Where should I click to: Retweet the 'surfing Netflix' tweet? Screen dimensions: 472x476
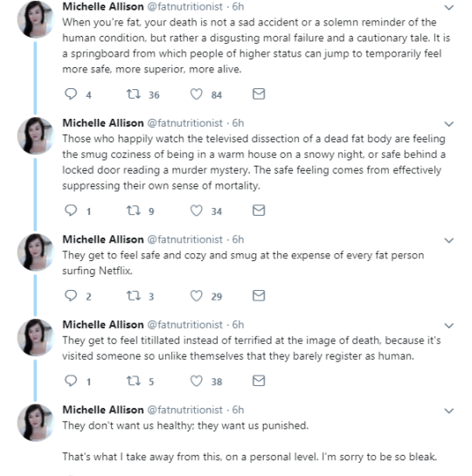tap(134, 295)
